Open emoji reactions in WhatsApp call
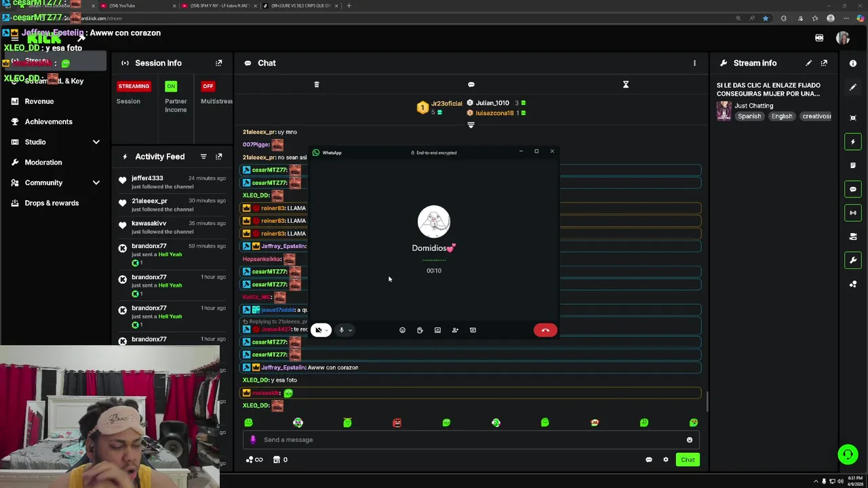Image resolution: width=868 pixels, height=488 pixels. [x=402, y=330]
